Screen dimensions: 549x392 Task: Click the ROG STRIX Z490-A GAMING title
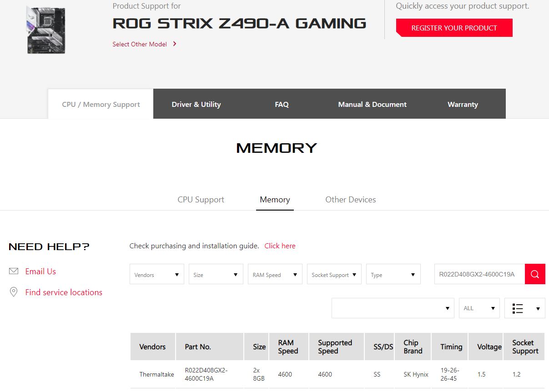[x=239, y=23]
